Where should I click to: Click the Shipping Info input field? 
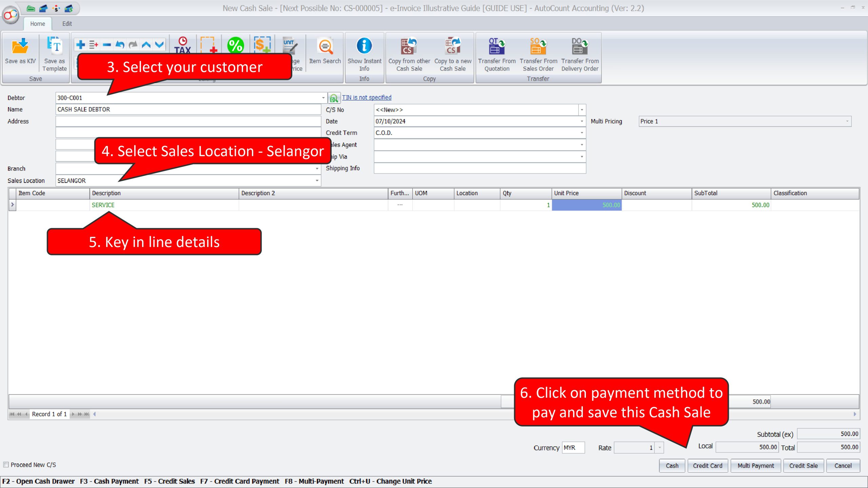click(x=480, y=168)
